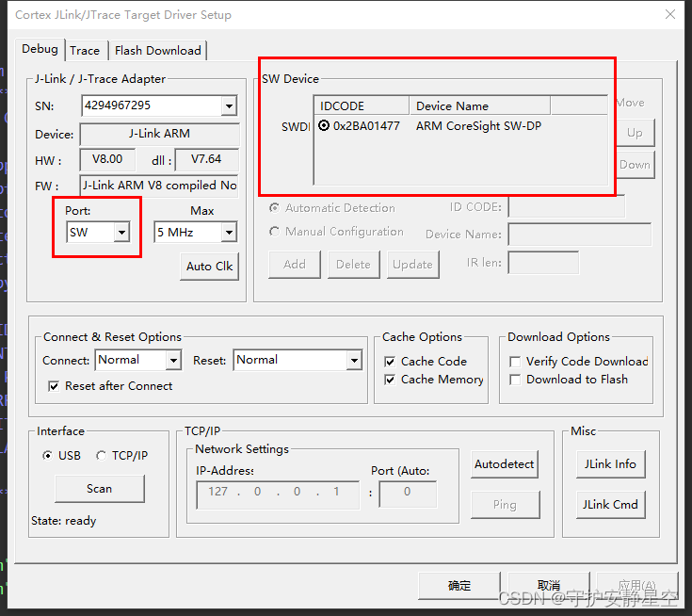
Task: Click the IR len input field
Action: click(x=543, y=263)
